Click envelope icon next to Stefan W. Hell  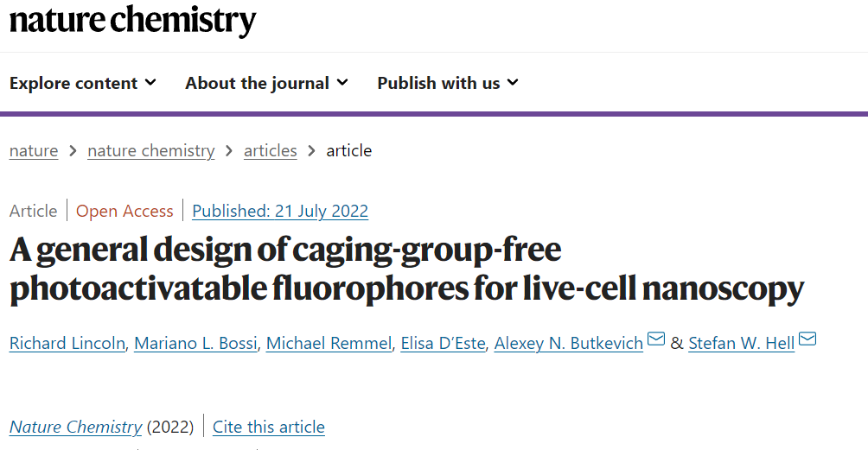click(x=807, y=339)
